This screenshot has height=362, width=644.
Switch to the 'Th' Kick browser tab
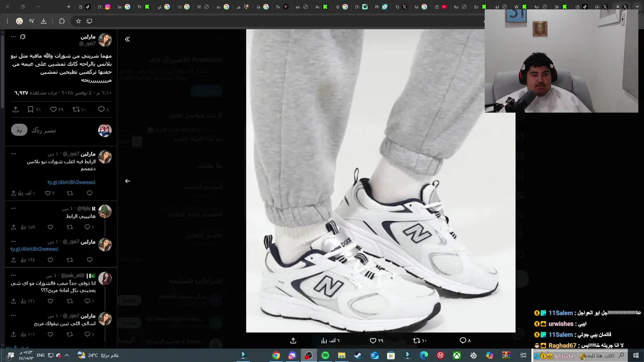coord(144,7)
